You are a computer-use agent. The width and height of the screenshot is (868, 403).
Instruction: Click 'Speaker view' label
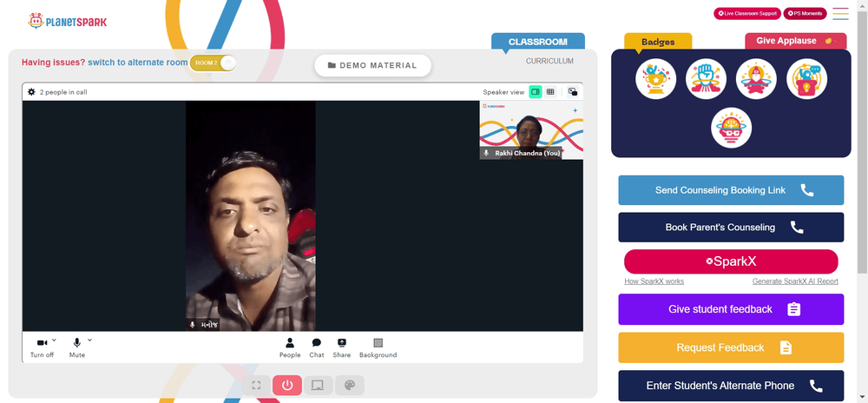503,92
